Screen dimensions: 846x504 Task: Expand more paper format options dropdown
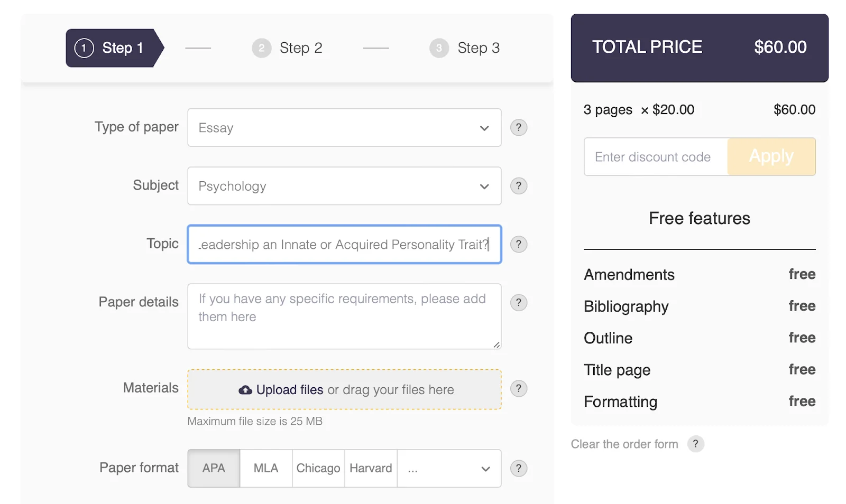coord(449,468)
